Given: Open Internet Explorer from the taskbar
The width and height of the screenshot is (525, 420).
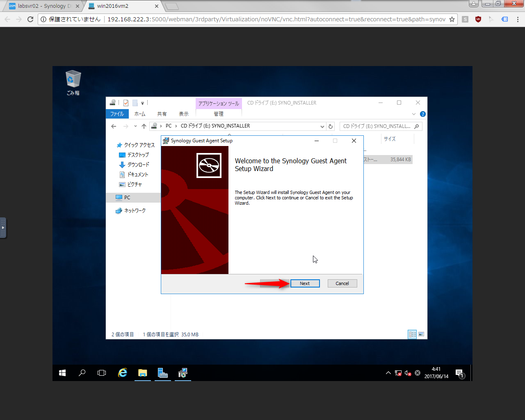Looking at the screenshot, I should tap(122, 373).
